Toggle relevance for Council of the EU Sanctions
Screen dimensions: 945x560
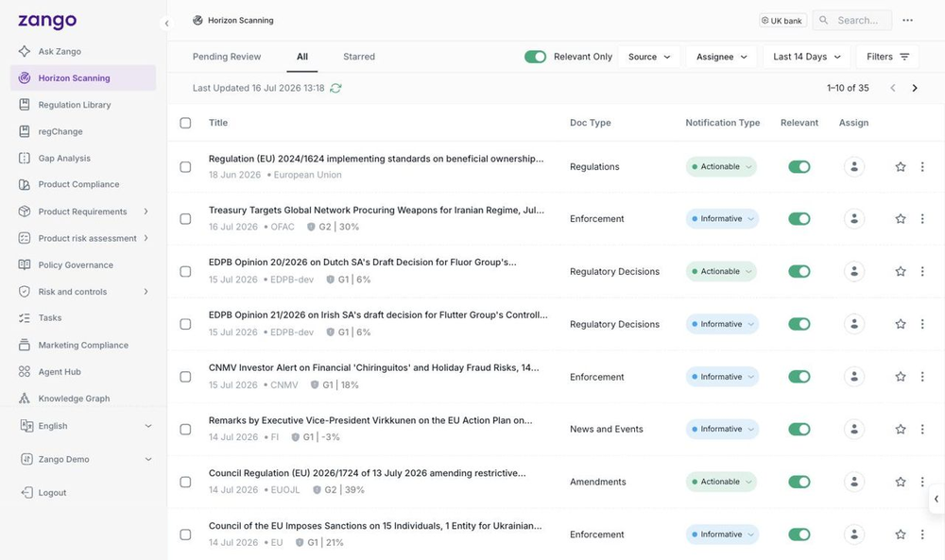point(799,535)
